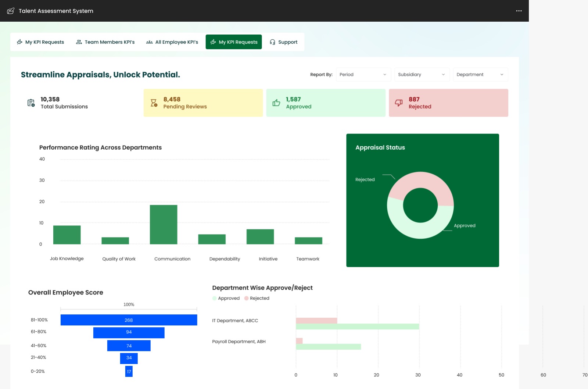This screenshot has width=588, height=389.
Task: Click the Communication bar in the performance chart
Action: (163, 225)
